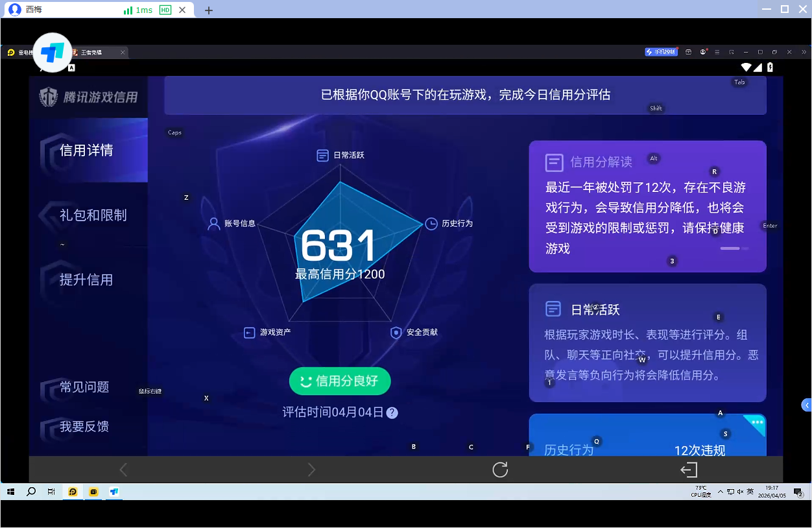Open 礼包和限制 in the sidebar
This screenshot has height=528, width=812.
pyautogui.click(x=93, y=215)
